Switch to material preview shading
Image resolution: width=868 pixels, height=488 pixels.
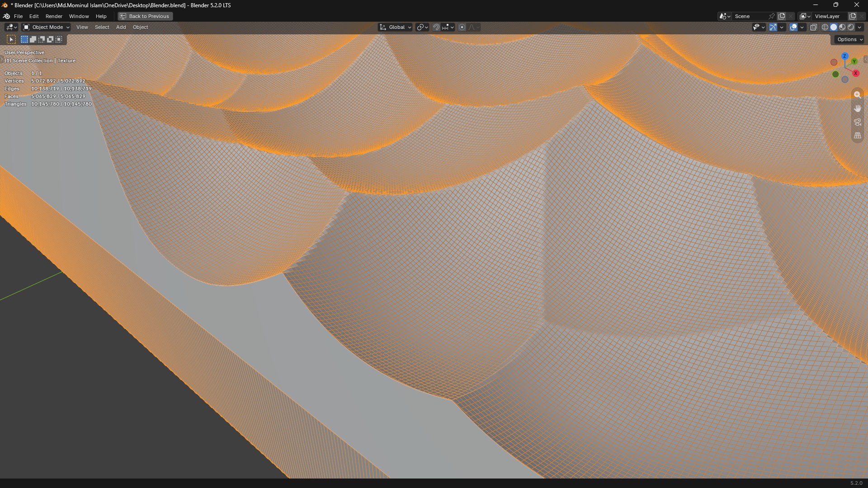(842, 27)
